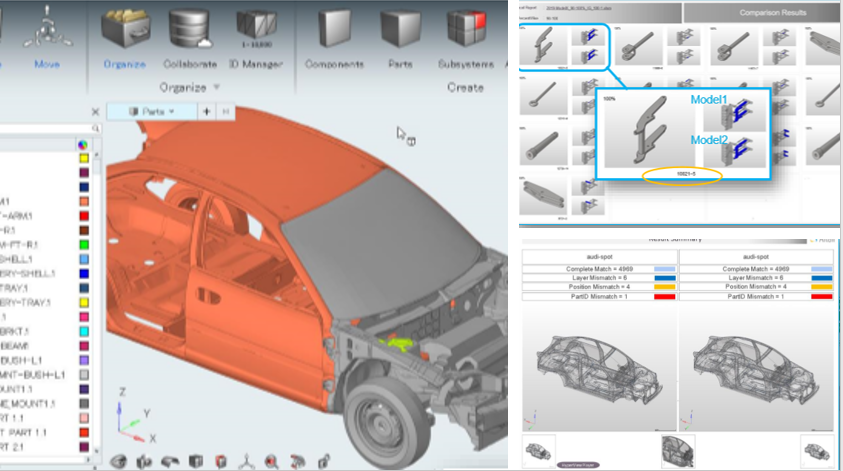Open the Comparison Results tab header
The image size is (843, 471).
[773, 12]
